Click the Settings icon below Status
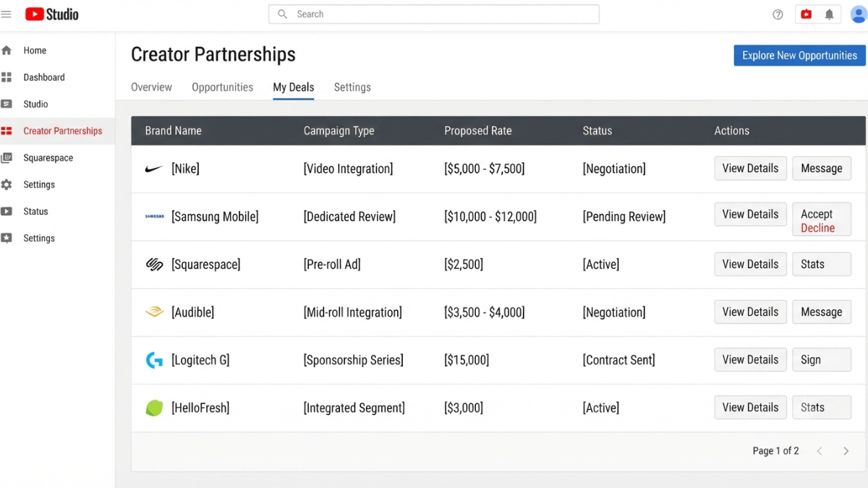 [7, 238]
